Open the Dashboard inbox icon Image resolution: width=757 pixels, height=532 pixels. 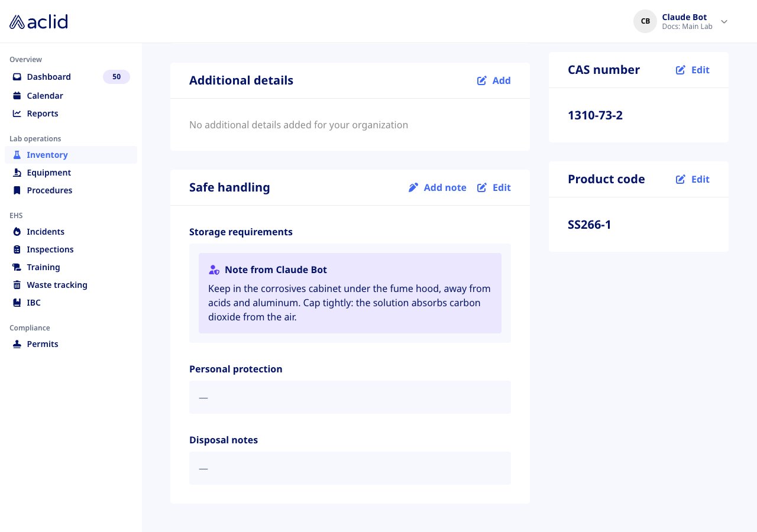[x=17, y=77]
